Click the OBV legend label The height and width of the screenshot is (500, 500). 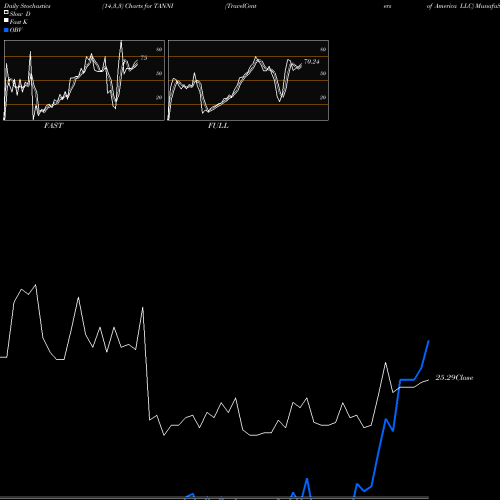(x=16, y=30)
